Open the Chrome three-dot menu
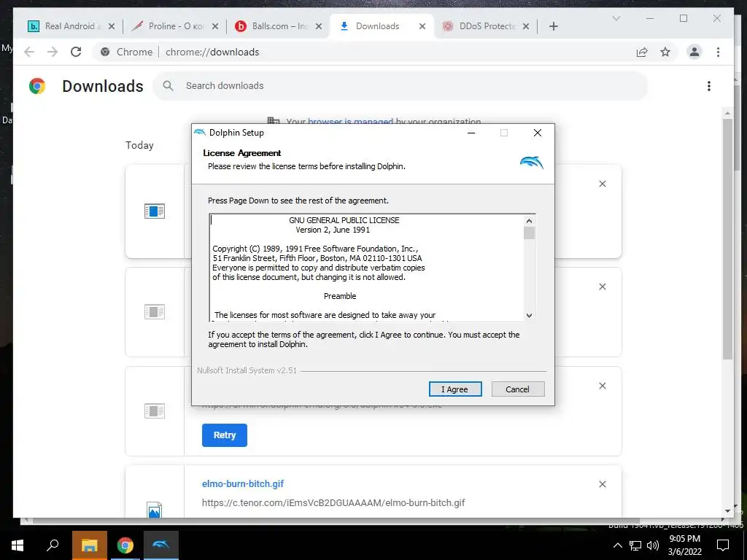 tap(718, 52)
